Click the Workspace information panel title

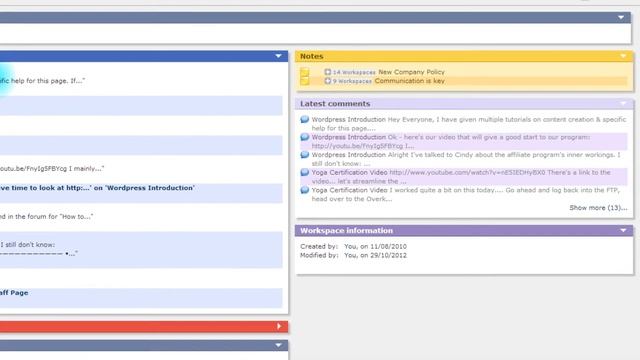point(347,230)
